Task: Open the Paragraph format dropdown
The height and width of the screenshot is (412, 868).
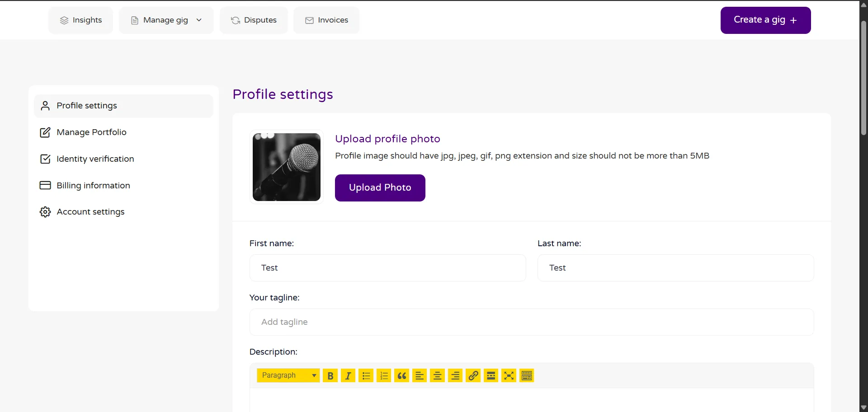Action: (288, 375)
